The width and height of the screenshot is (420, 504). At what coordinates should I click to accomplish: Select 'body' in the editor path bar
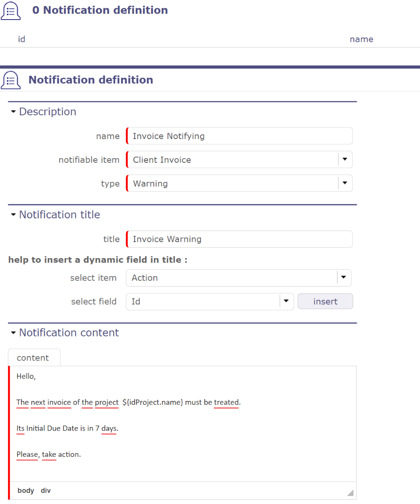click(x=26, y=490)
